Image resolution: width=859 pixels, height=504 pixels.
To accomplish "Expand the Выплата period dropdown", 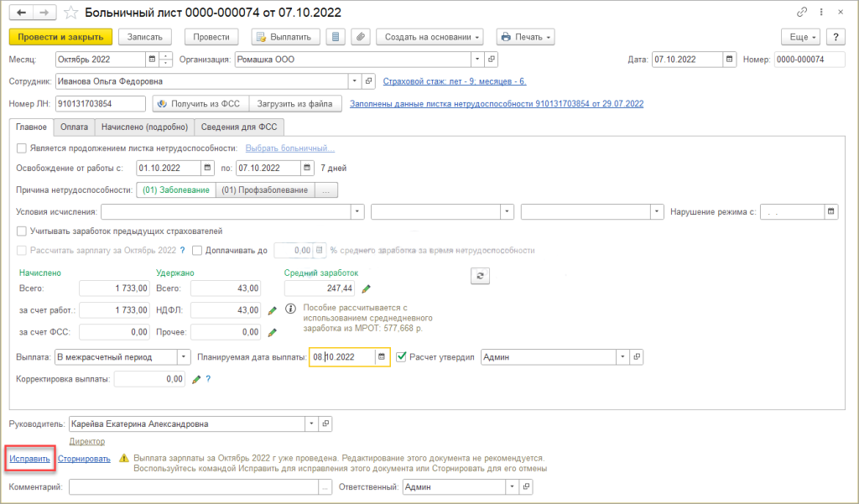I will coord(184,356).
